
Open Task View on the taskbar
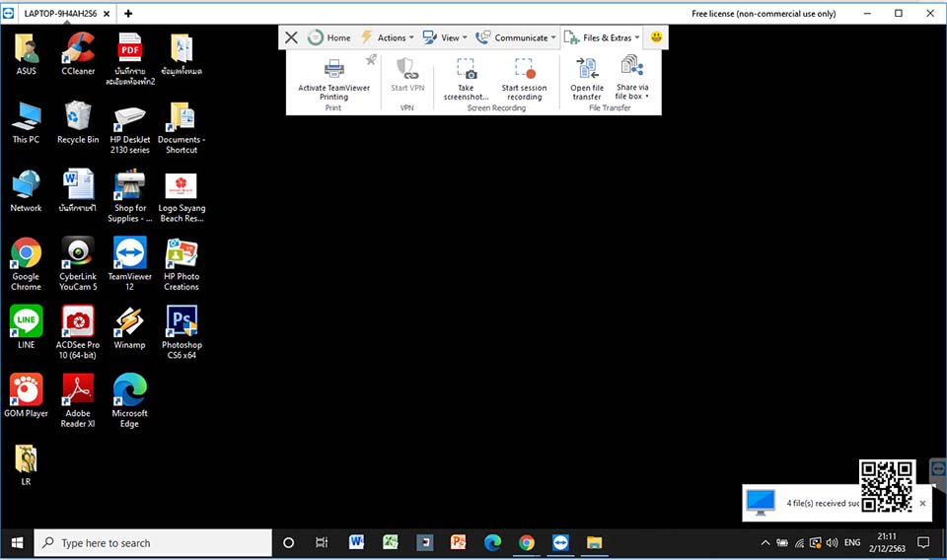pos(322,543)
